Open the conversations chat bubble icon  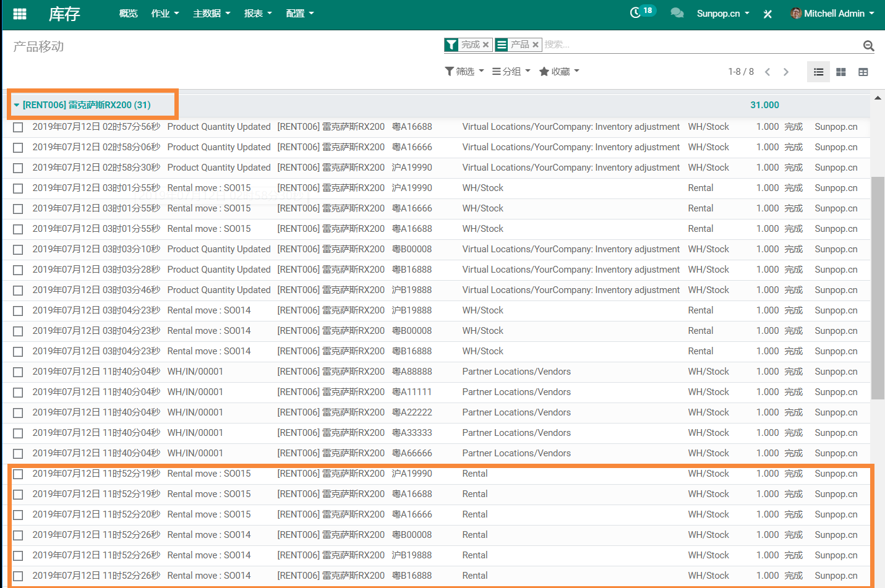coord(677,13)
